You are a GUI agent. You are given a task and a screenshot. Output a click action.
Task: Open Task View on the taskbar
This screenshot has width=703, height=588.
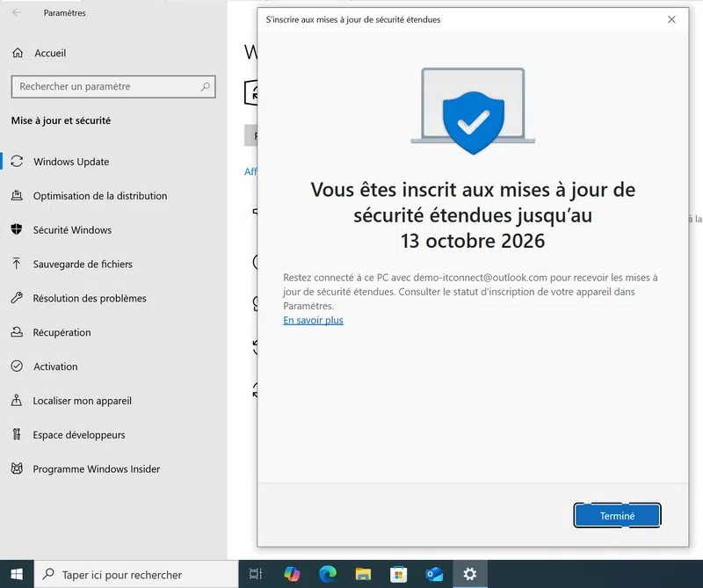255,574
